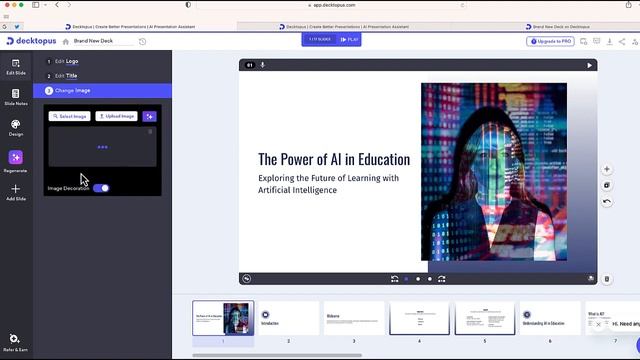Open the Design palette panel
Screen dimensions: 640x360
[16, 128]
